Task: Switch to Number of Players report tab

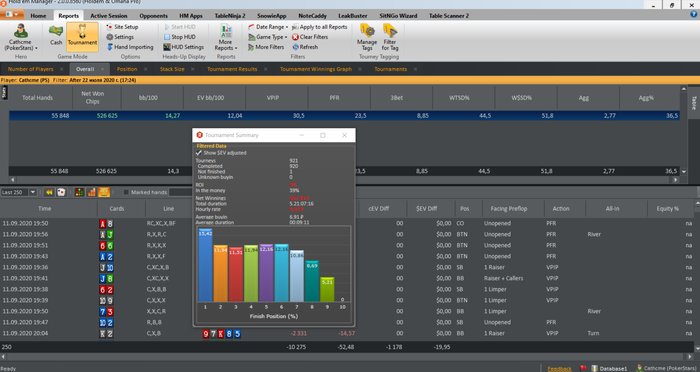Action: [30, 69]
